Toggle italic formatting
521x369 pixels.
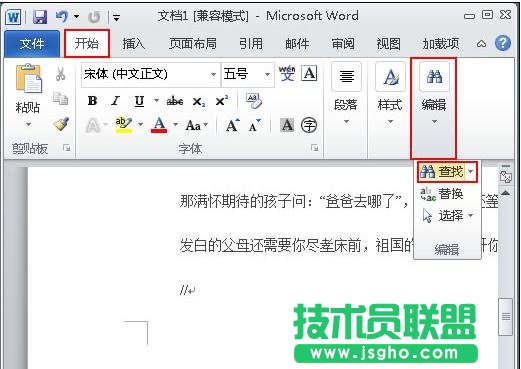coord(115,101)
